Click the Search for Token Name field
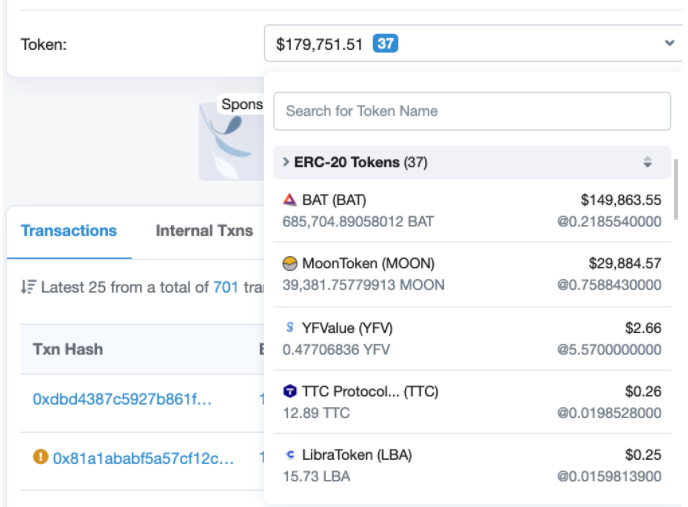 471,111
